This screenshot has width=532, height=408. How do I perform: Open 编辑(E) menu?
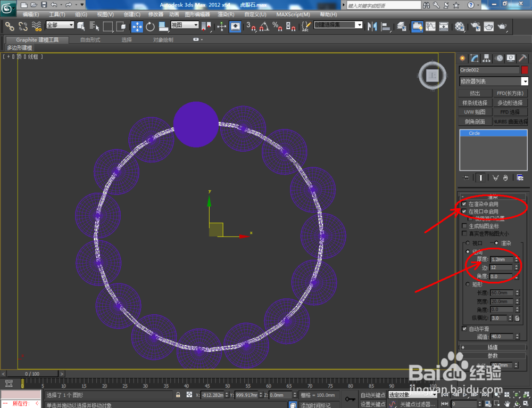30,14
